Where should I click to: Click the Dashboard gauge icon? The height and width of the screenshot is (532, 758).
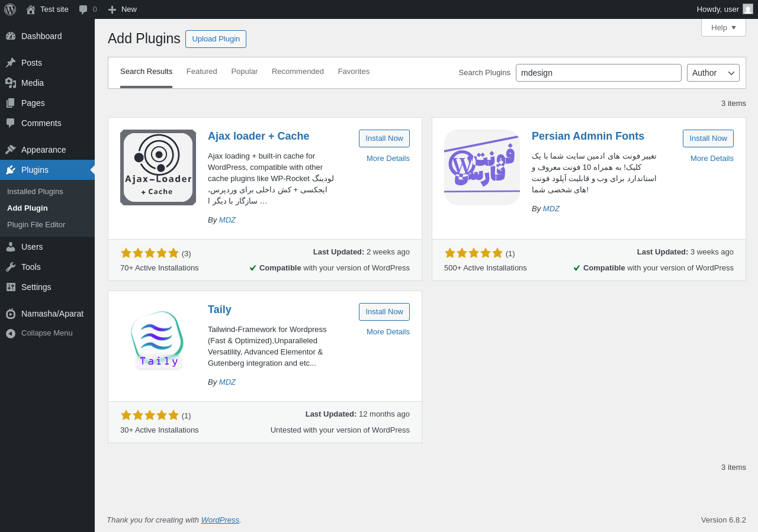click(11, 36)
